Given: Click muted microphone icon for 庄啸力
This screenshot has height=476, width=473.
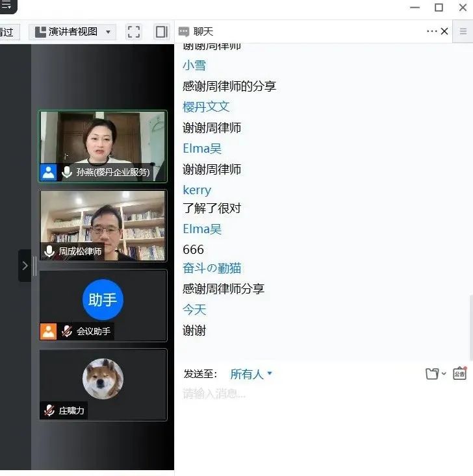Looking at the screenshot, I should tap(49, 410).
